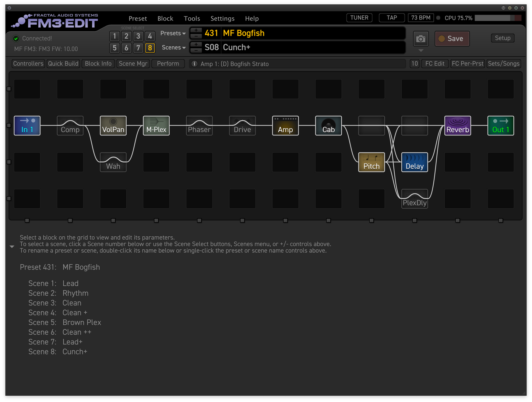Select the Cab block
Image resolution: width=532 pixels, height=402 pixels.
[328, 126]
